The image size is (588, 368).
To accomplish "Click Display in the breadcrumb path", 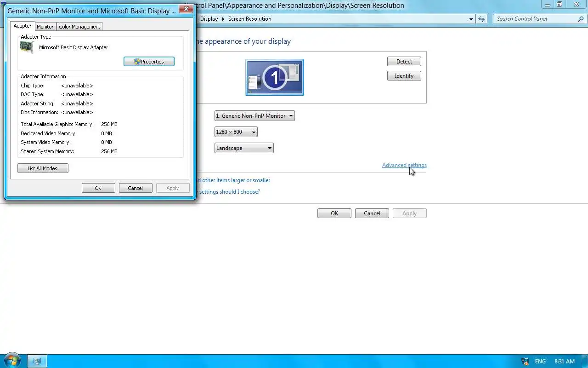I will pos(209,19).
